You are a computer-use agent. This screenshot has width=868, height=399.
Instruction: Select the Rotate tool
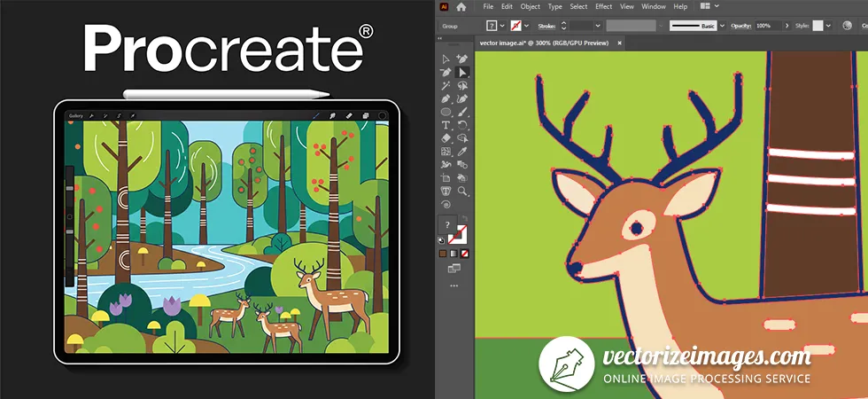pos(462,125)
